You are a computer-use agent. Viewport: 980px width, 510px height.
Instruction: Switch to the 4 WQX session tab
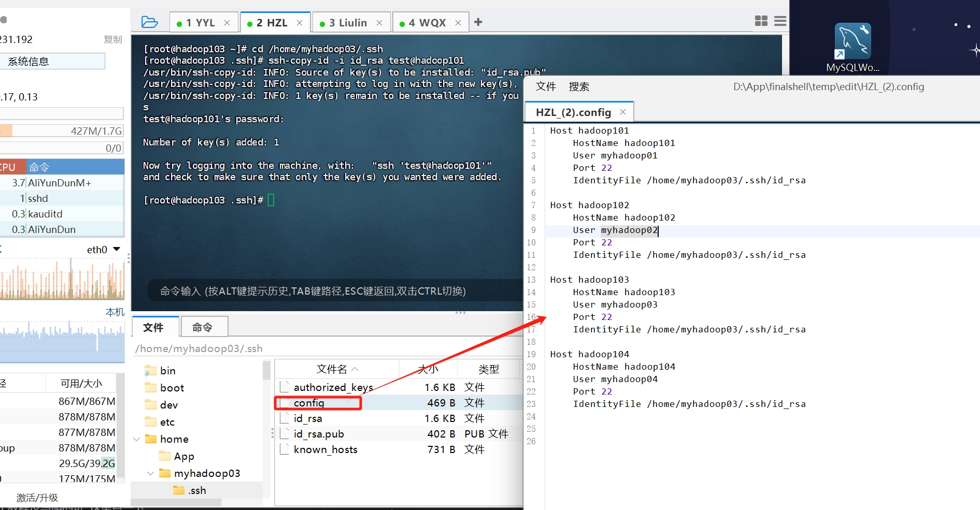coord(428,23)
